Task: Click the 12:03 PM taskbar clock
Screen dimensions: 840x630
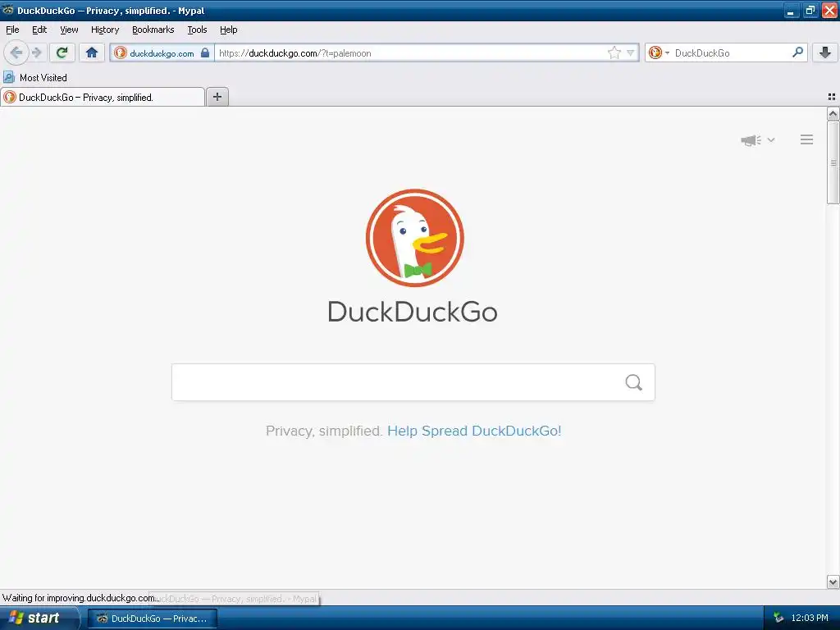Action: tap(810, 618)
